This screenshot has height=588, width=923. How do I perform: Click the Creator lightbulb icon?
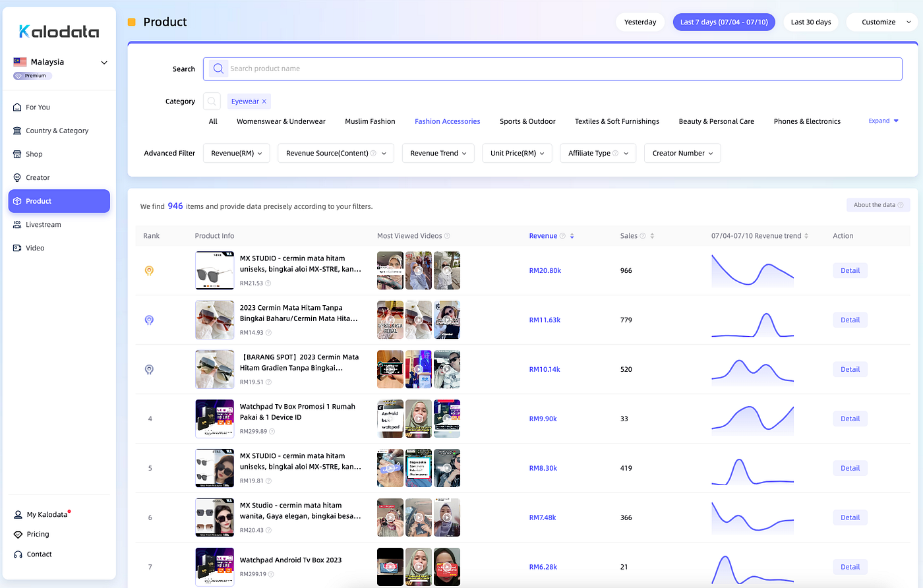click(17, 178)
